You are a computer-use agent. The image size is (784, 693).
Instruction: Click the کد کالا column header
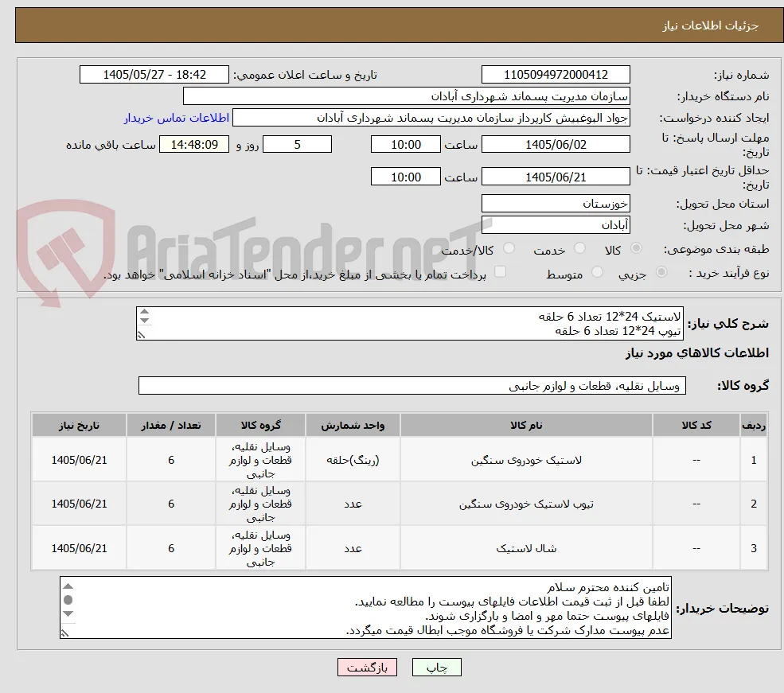pos(696,425)
